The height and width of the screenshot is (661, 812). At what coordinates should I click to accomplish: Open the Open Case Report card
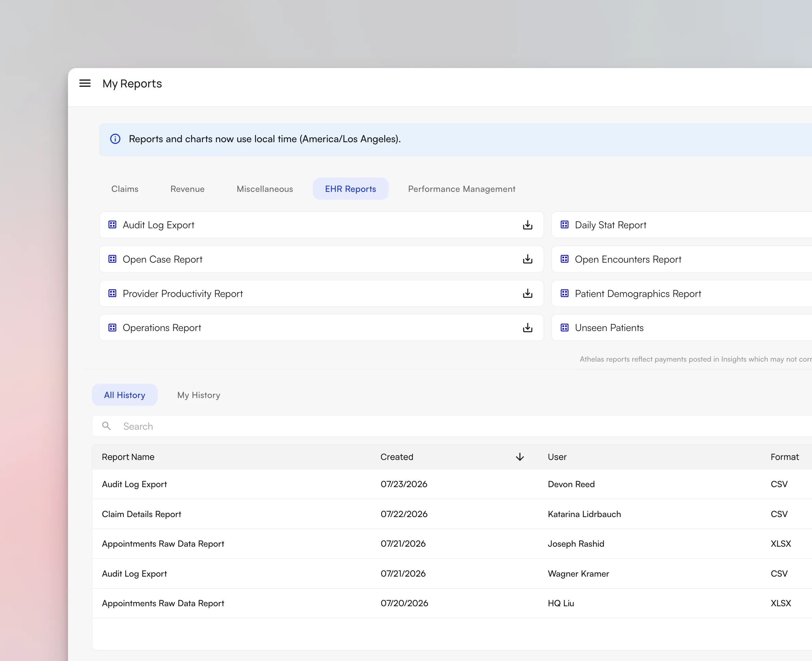point(322,259)
